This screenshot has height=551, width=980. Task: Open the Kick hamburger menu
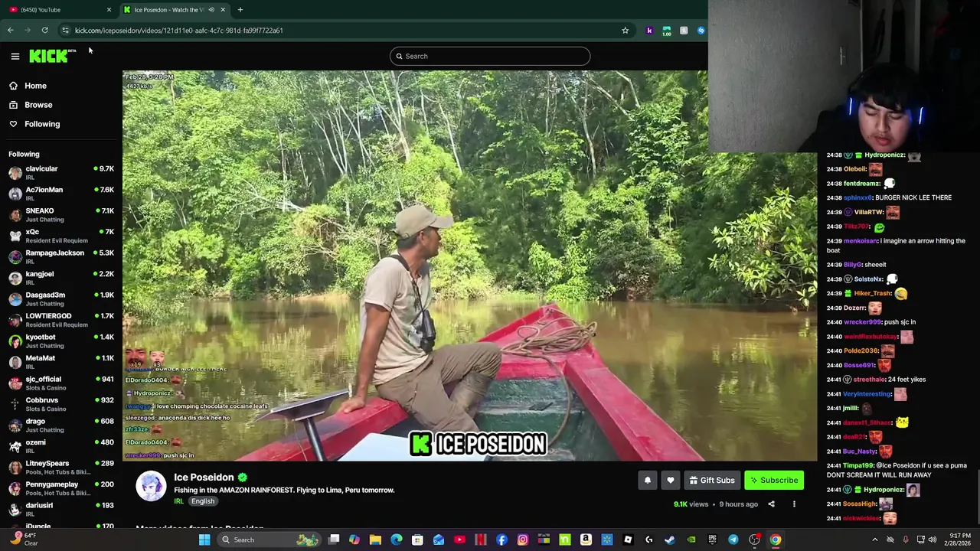pyautogui.click(x=15, y=56)
